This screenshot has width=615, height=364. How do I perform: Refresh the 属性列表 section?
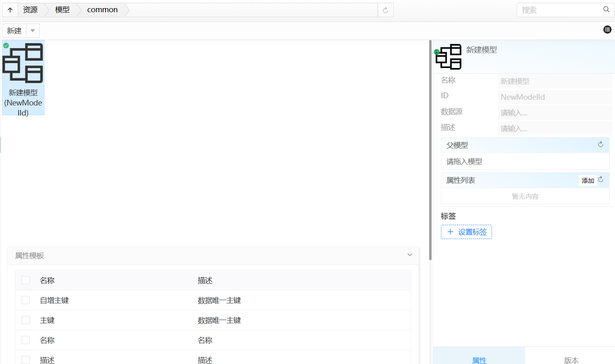click(x=601, y=179)
